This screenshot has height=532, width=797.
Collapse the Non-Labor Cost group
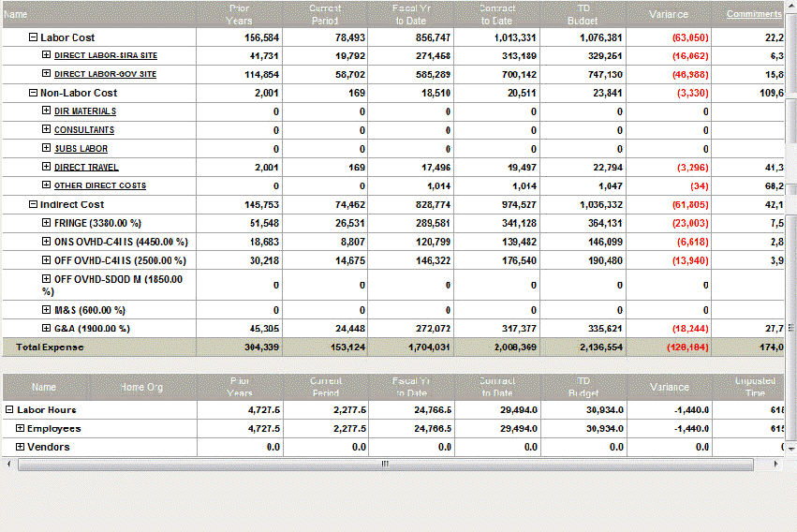tap(34, 93)
